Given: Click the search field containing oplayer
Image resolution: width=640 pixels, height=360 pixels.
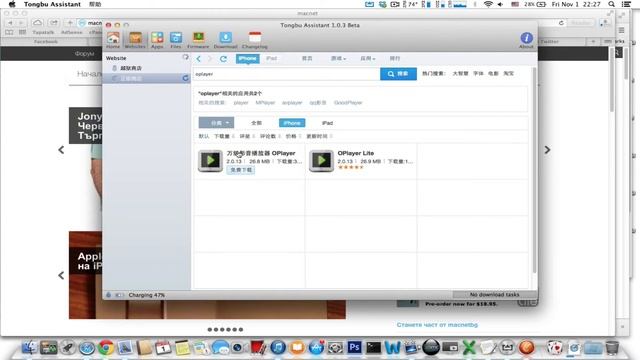Looking at the screenshot, I should (x=287, y=74).
